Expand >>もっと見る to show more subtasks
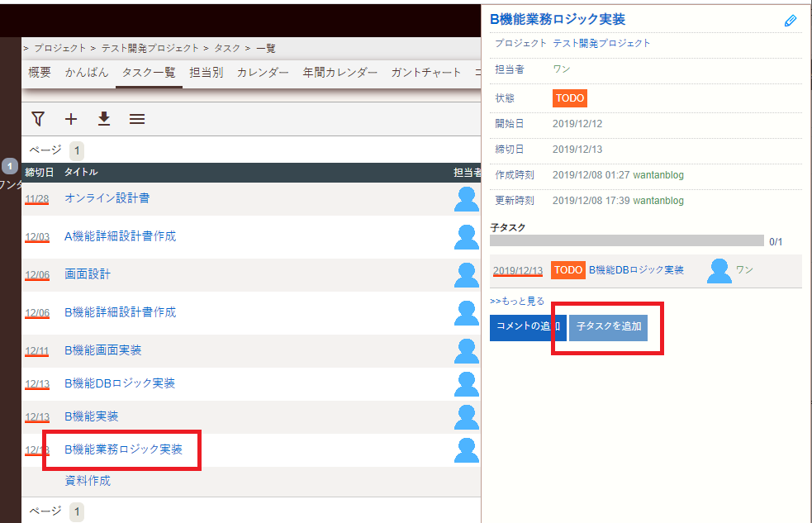 (x=515, y=300)
